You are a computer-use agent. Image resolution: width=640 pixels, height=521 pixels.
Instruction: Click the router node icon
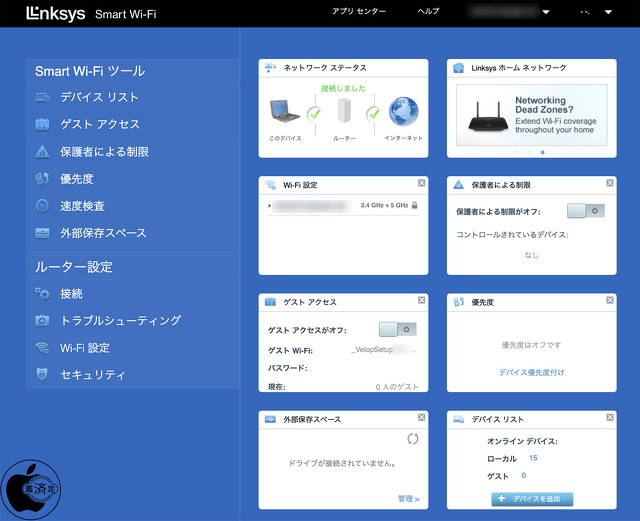[x=344, y=111]
